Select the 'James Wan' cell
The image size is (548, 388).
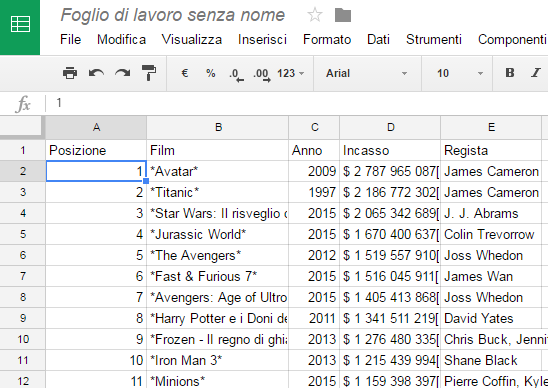491,276
